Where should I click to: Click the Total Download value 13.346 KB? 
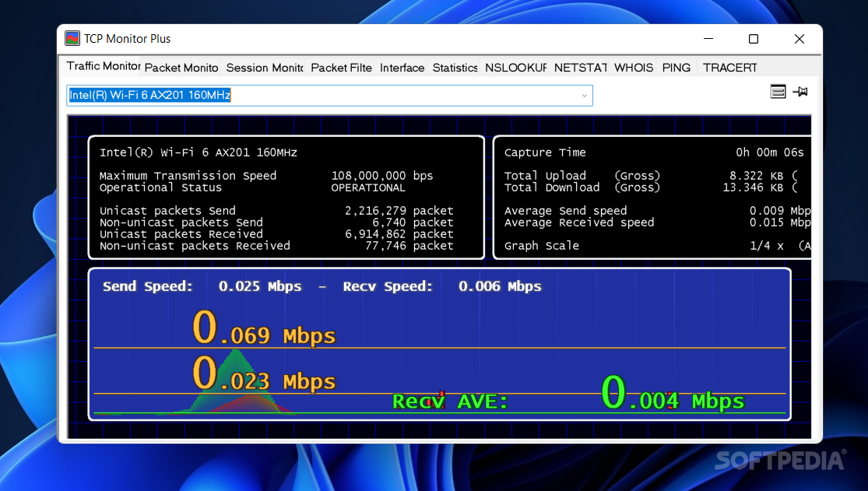tap(753, 188)
